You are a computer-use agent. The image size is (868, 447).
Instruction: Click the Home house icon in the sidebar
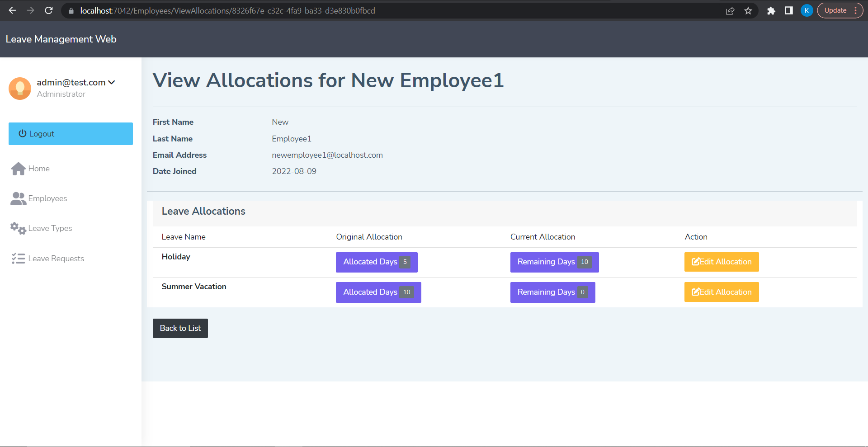pos(18,168)
